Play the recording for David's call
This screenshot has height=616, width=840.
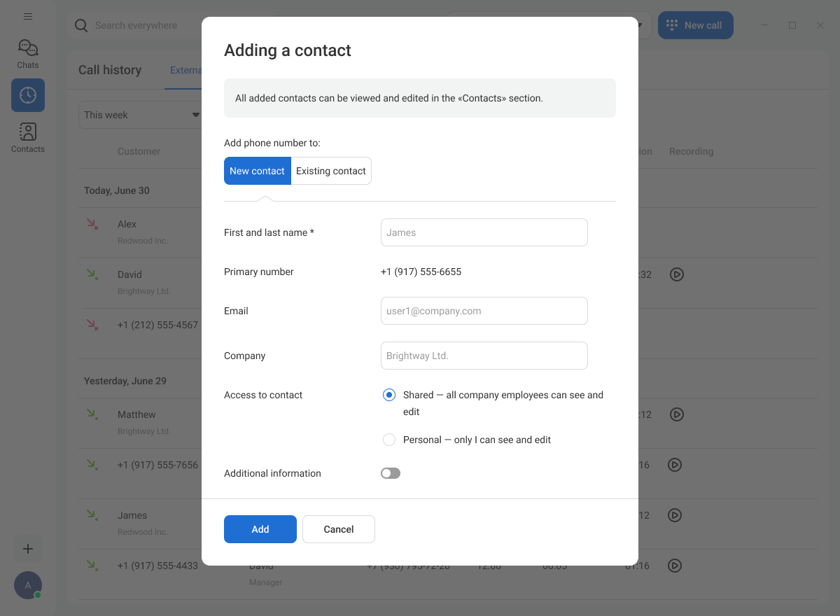click(676, 274)
